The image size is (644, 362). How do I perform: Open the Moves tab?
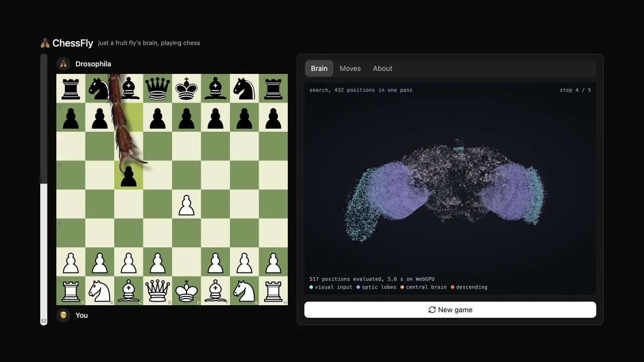tap(350, 68)
